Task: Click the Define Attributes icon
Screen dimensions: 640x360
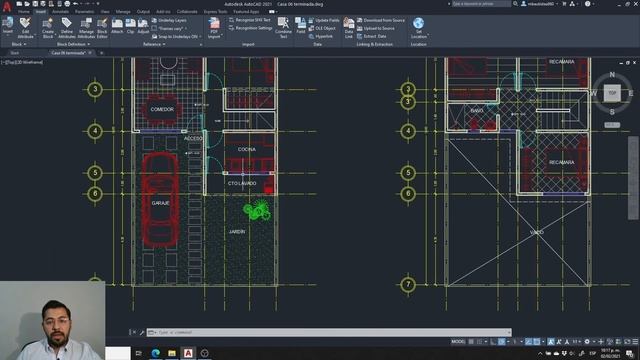Action: pyautogui.click(x=67, y=22)
